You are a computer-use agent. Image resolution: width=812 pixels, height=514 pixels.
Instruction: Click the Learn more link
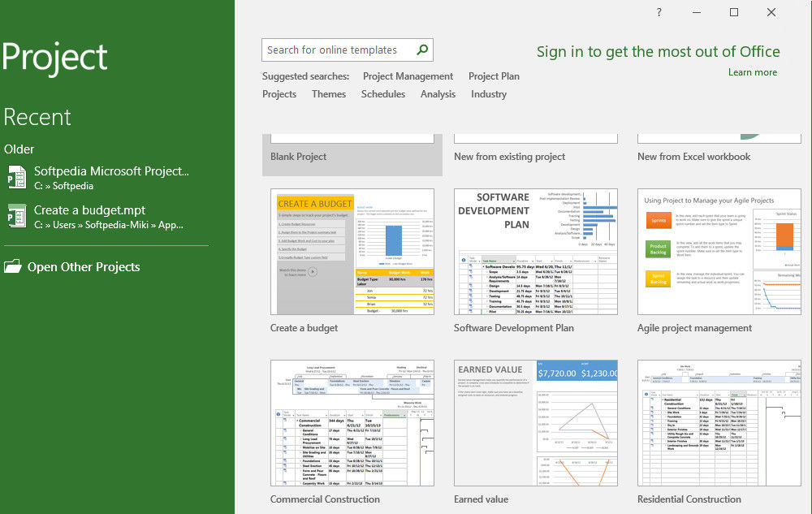click(x=752, y=72)
